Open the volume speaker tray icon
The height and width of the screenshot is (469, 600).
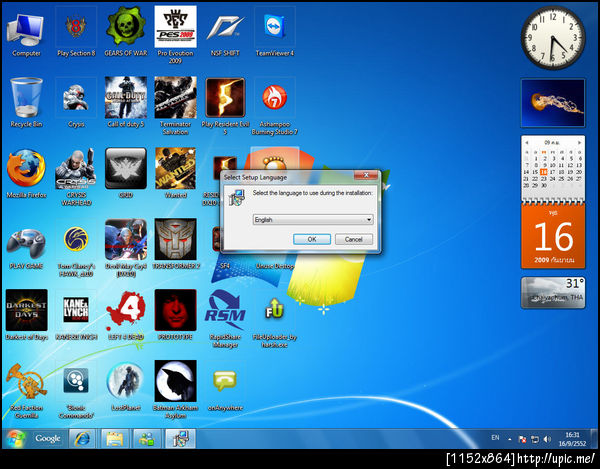tap(547, 440)
